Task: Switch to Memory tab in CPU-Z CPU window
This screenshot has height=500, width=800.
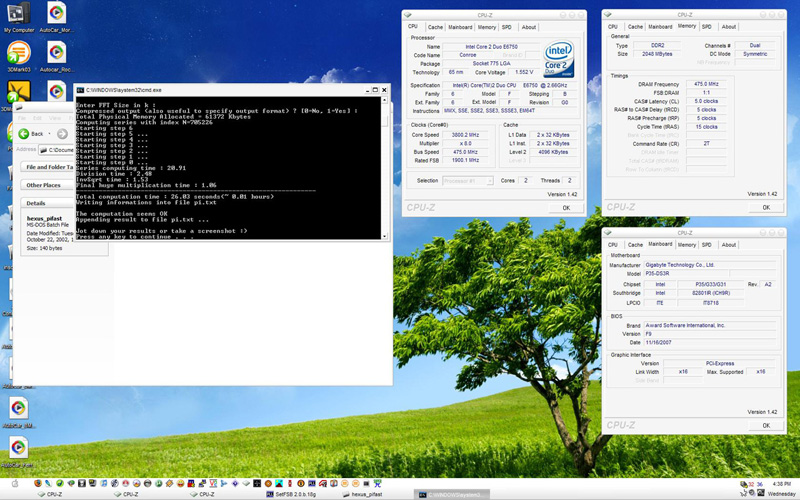Action: [x=487, y=27]
